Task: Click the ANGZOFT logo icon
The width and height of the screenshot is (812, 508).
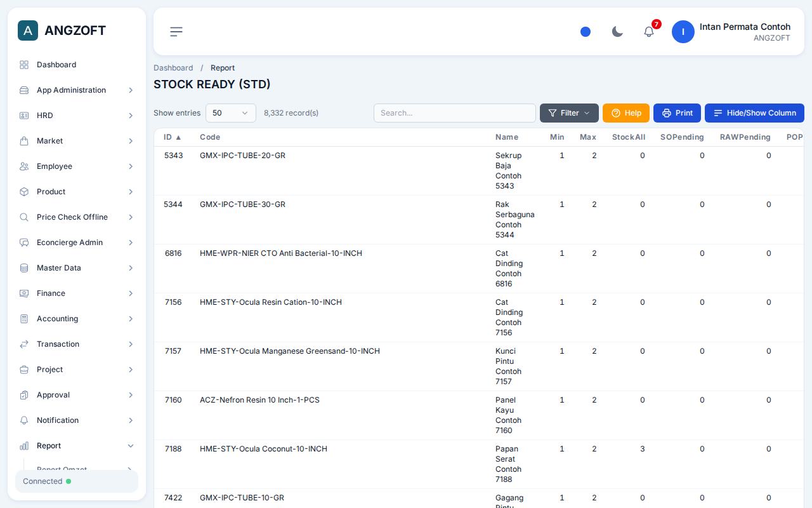Action: (x=28, y=30)
